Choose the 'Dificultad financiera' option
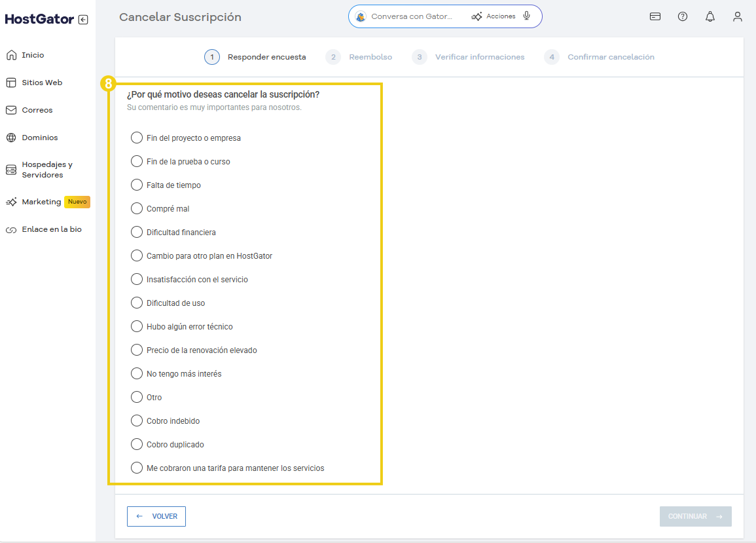This screenshot has height=543, width=756. click(137, 232)
